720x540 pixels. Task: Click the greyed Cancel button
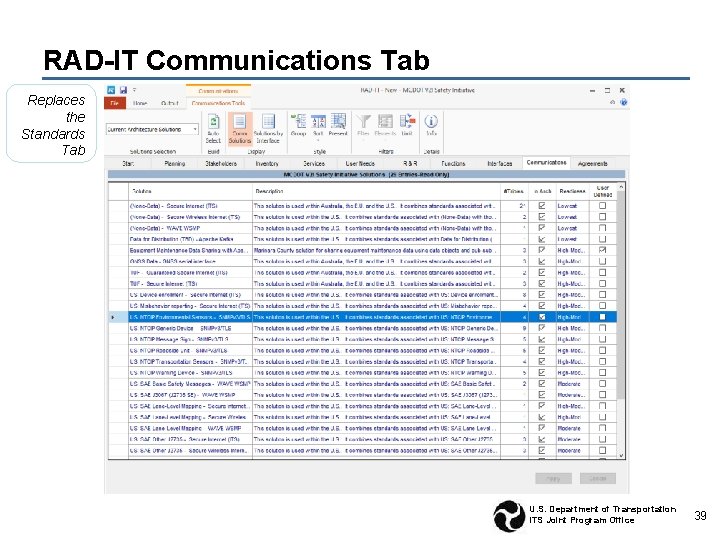[x=597, y=478]
